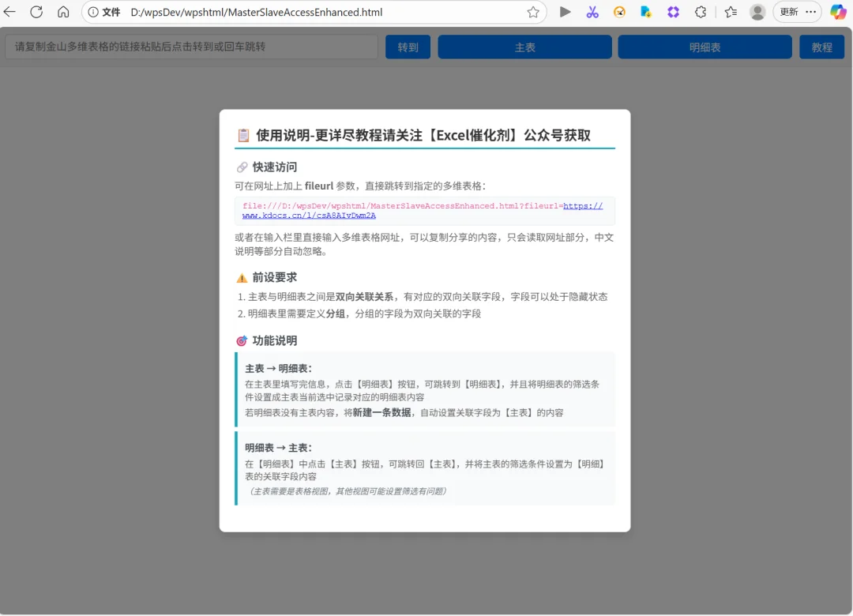Click the 明细表 → 主表 subheading

click(278, 448)
